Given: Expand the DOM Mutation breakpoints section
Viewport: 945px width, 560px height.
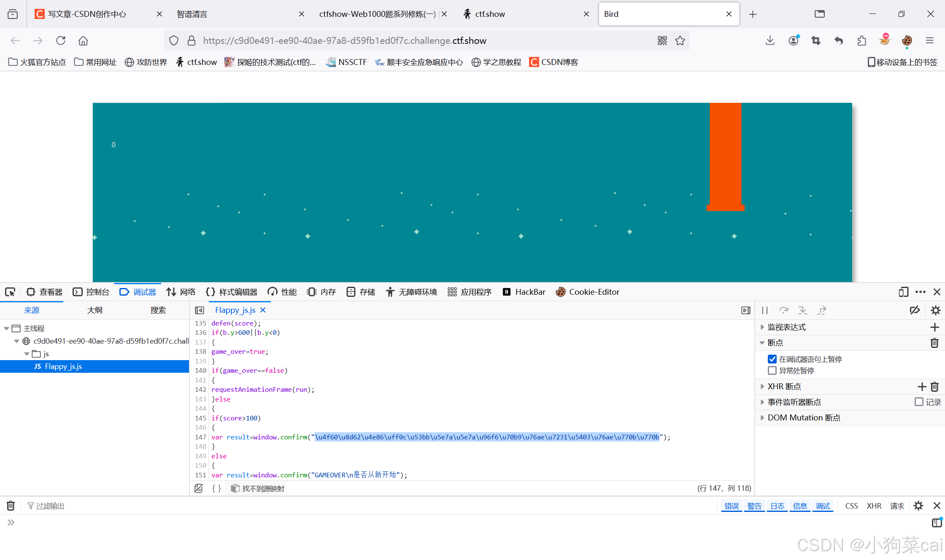Looking at the screenshot, I should click(x=803, y=417).
